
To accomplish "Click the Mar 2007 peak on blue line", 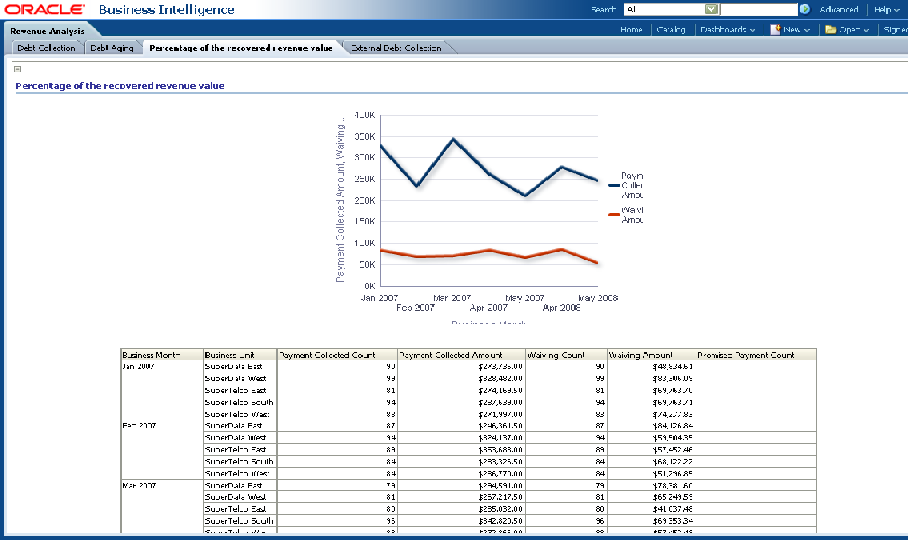I will point(453,139).
